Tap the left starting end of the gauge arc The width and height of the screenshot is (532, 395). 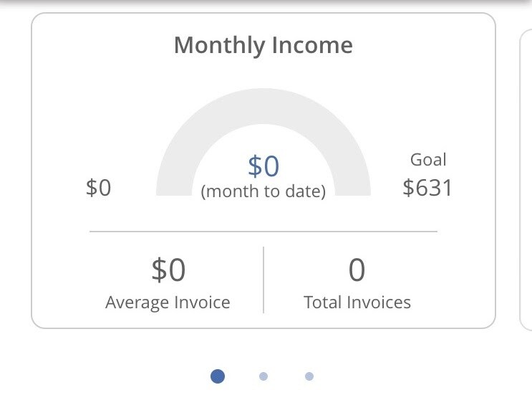pos(175,186)
